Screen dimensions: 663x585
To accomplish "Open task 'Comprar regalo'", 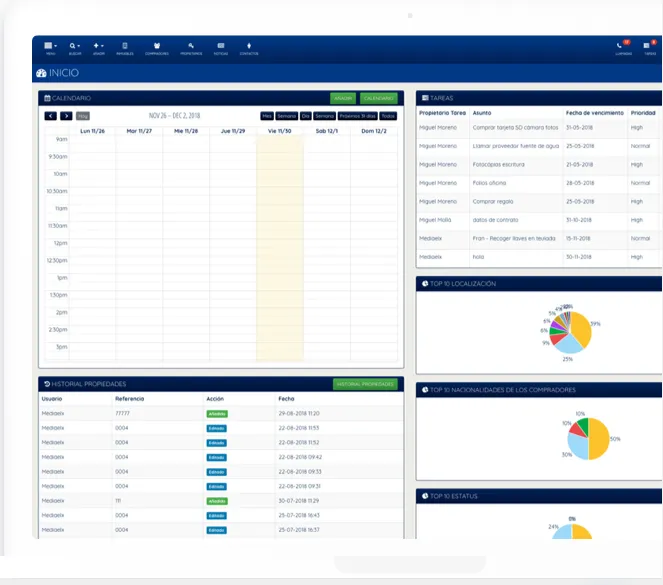I will click(x=493, y=202).
